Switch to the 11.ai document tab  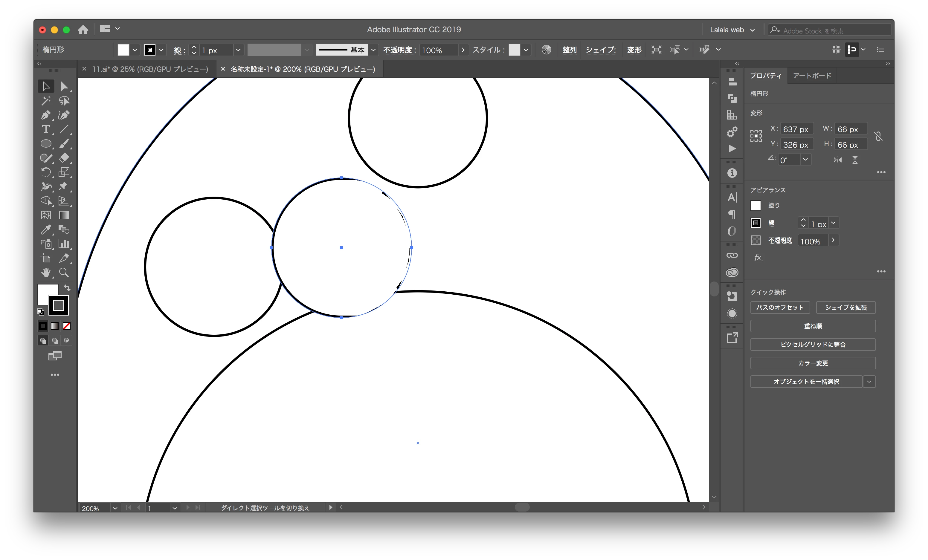tap(150, 69)
